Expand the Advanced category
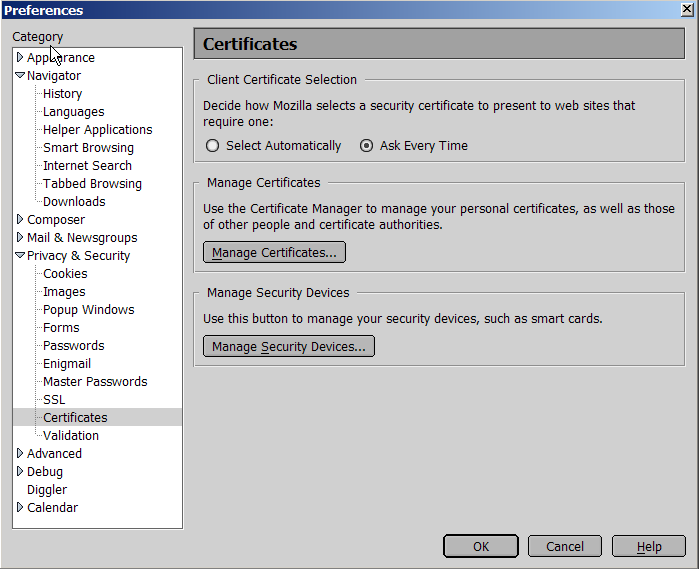Image resolution: width=699 pixels, height=569 pixels. tap(20, 453)
